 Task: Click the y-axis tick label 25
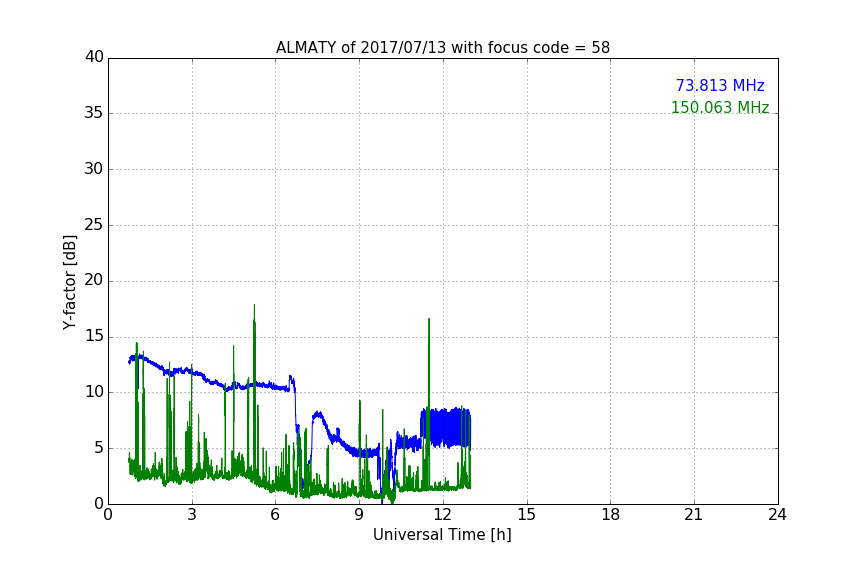click(x=94, y=225)
